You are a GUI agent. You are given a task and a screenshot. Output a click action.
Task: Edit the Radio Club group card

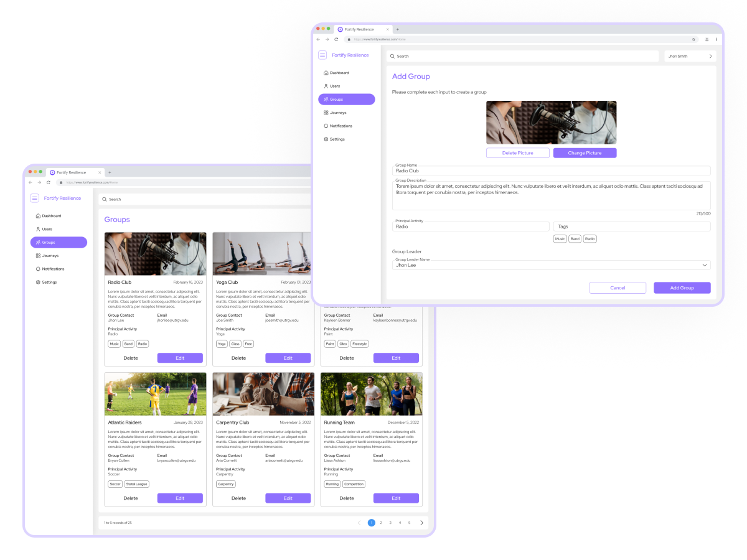click(x=180, y=358)
